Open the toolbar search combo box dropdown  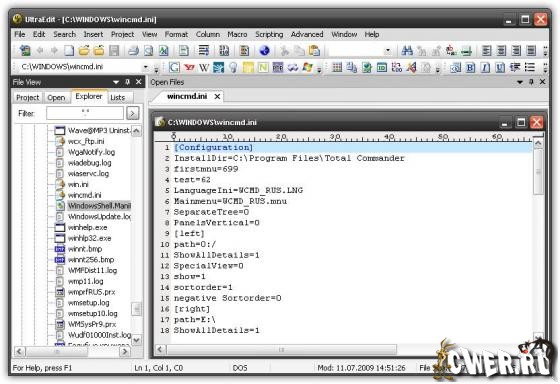click(388, 51)
